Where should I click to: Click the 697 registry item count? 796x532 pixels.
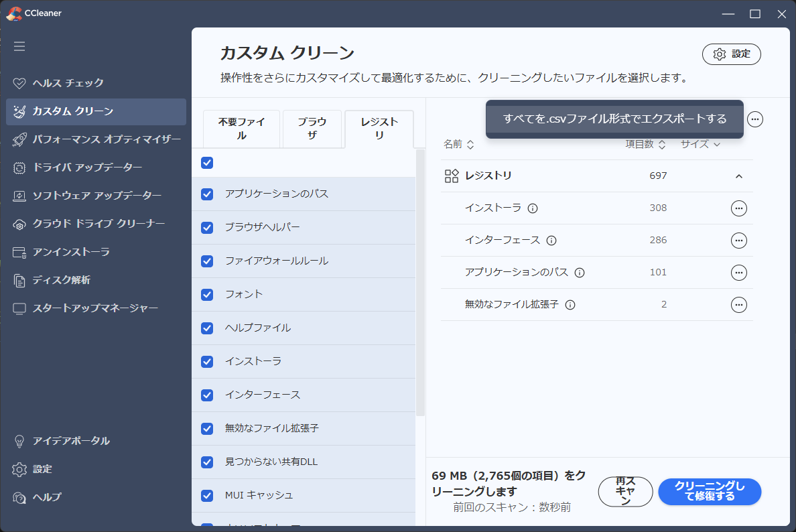658,176
